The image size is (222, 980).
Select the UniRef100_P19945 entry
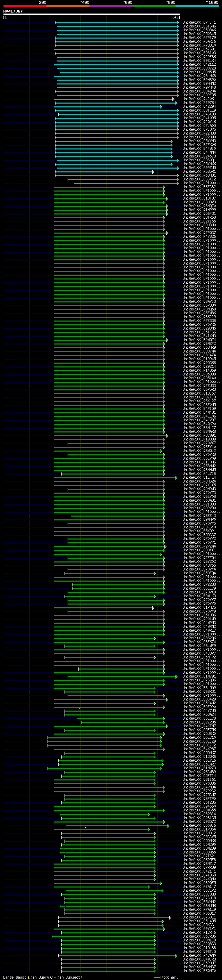[x=199, y=359]
